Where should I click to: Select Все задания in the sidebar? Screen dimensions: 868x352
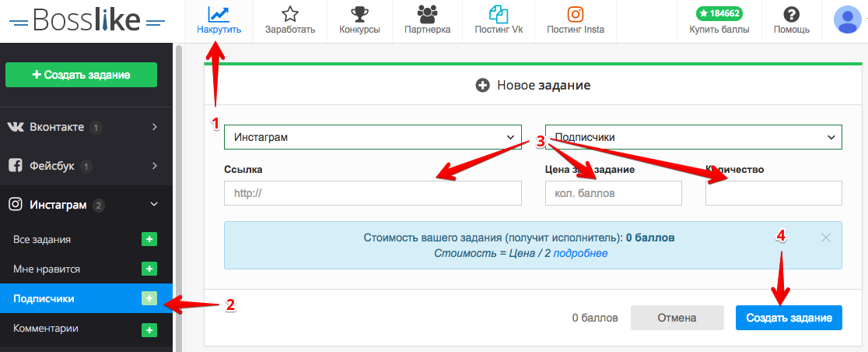click(x=42, y=240)
